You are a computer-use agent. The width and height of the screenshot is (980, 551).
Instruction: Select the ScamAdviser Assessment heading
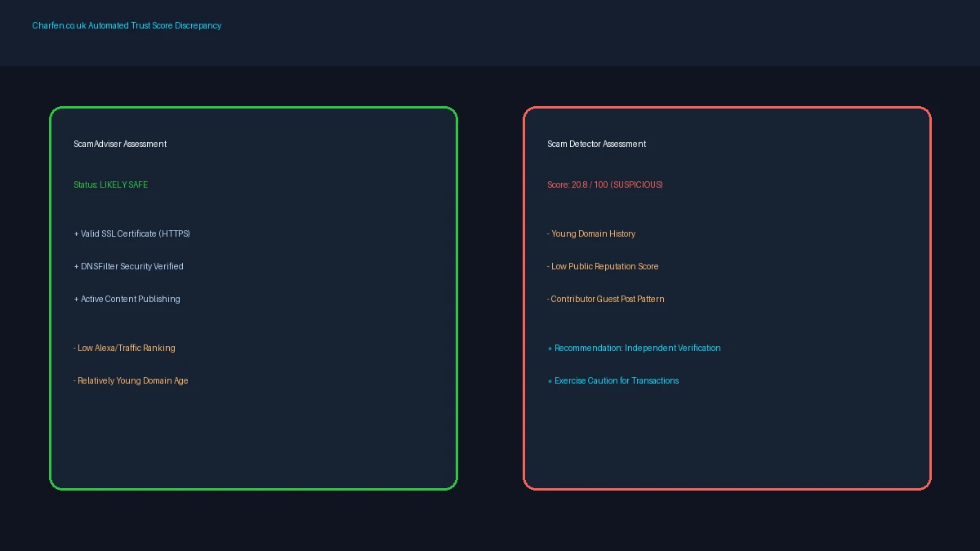click(120, 144)
